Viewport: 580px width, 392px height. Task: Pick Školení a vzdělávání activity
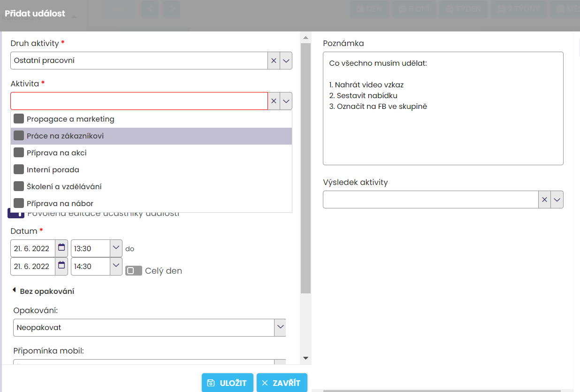64,186
